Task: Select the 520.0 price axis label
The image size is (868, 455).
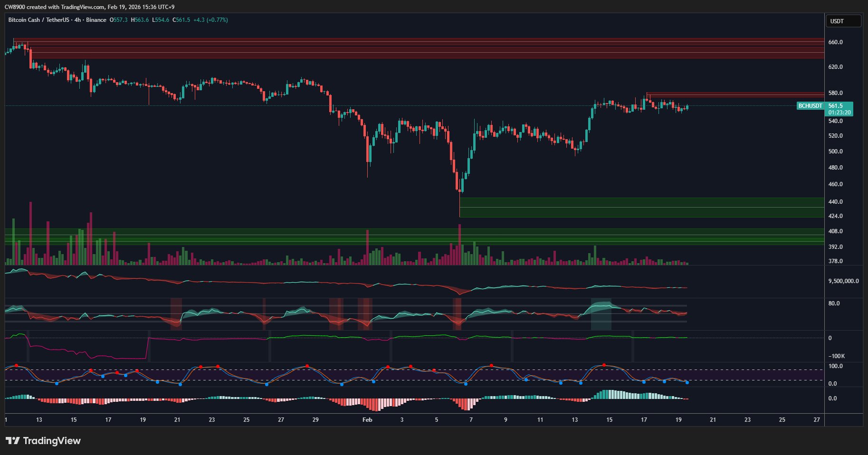Action: click(x=835, y=136)
